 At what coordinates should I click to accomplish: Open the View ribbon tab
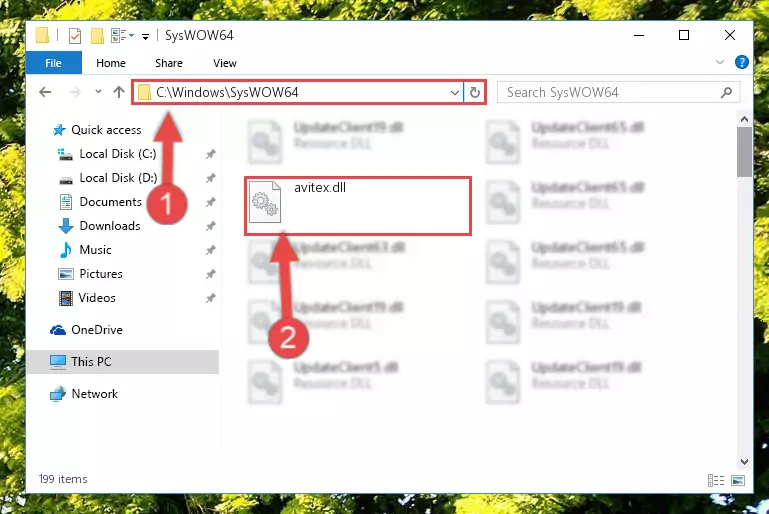[225, 63]
